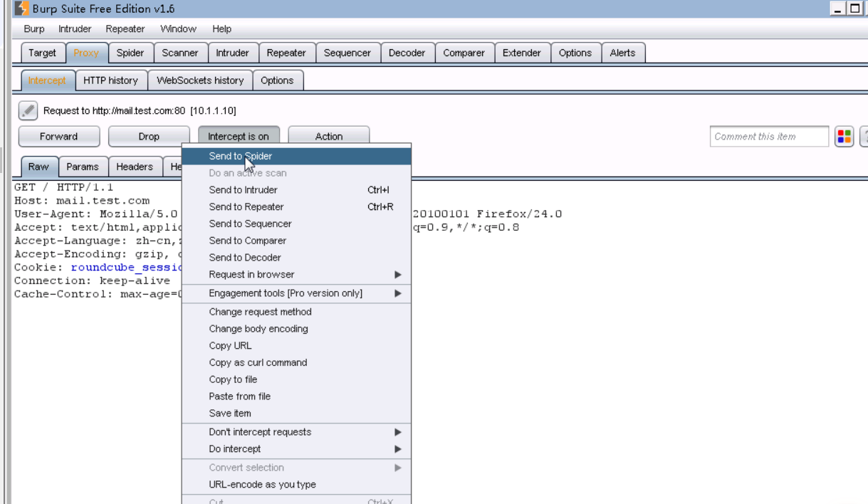Click the Connection: keep-alive line
This screenshot has height=504, width=868.
pyautogui.click(x=92, y=281)
